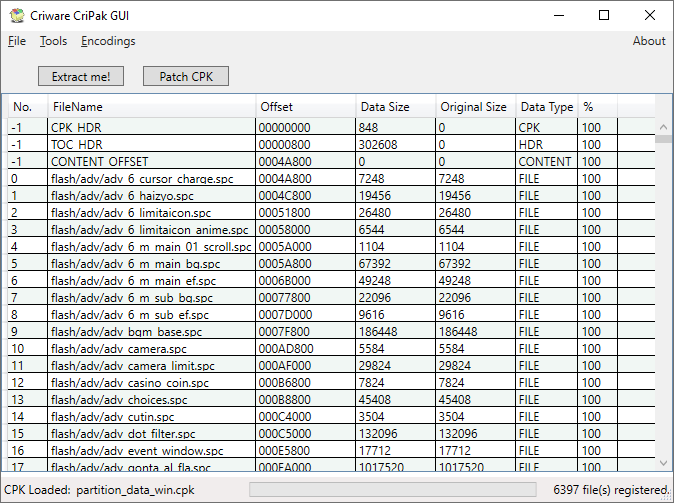674x503 pixels.
Task: Click the Extract me! button
Action: pos(81,76)
